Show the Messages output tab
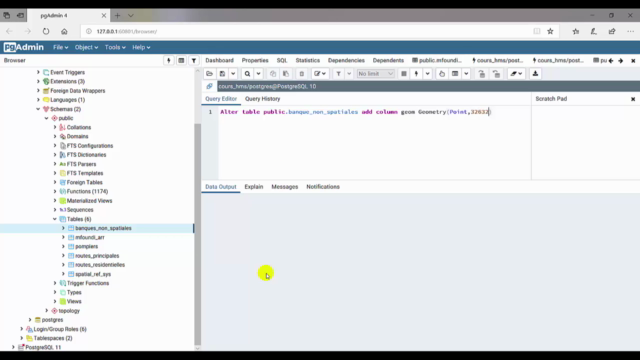 pos(284,187)
